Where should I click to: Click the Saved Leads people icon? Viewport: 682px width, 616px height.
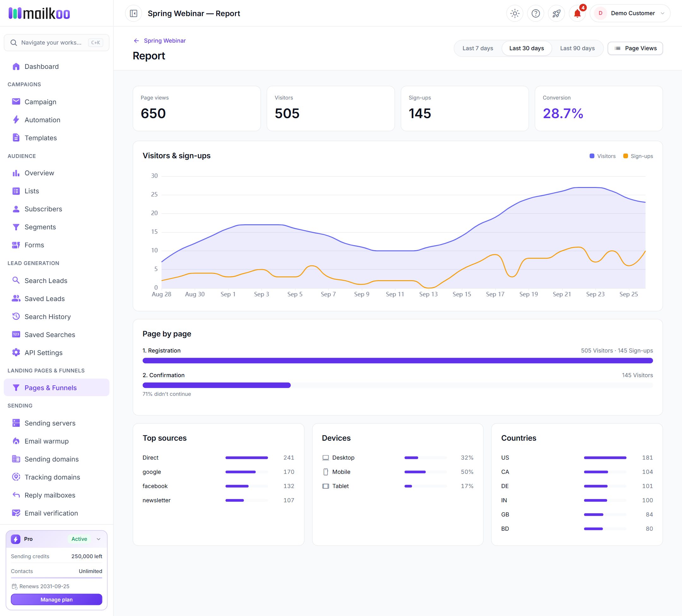pos(16,298)
